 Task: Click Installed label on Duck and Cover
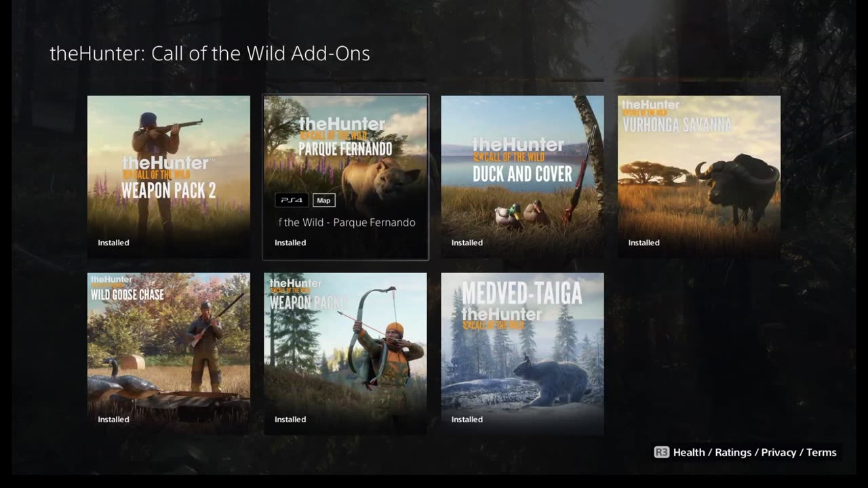[x=467, y=243]
